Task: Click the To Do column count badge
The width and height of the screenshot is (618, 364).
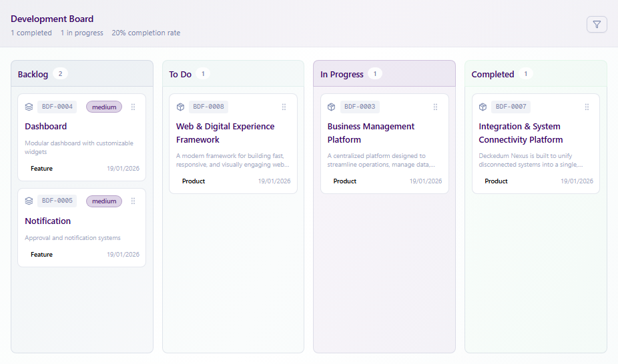Action: [x=203, y=74]
